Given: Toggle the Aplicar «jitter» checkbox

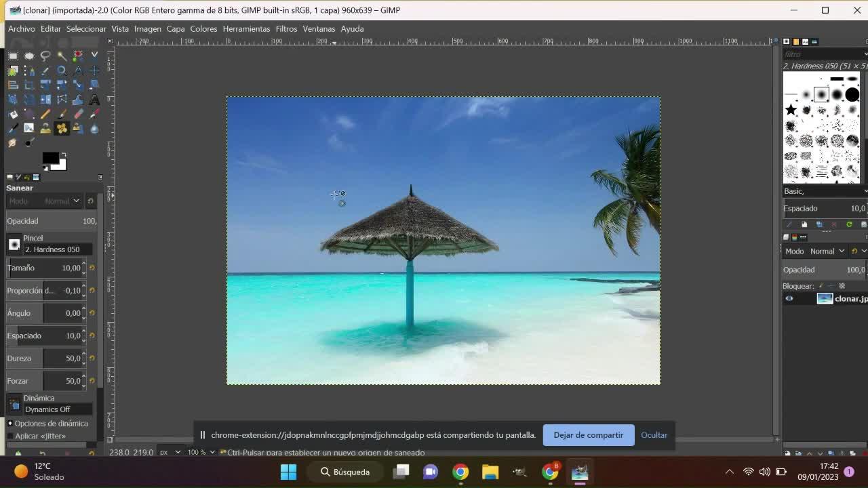Looking at the screenshot, I should coord(10,436).
